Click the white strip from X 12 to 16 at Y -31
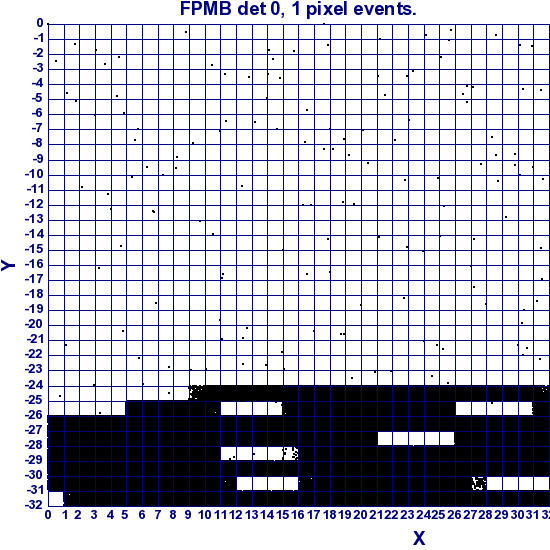550x550 pixels. [267, 483]
